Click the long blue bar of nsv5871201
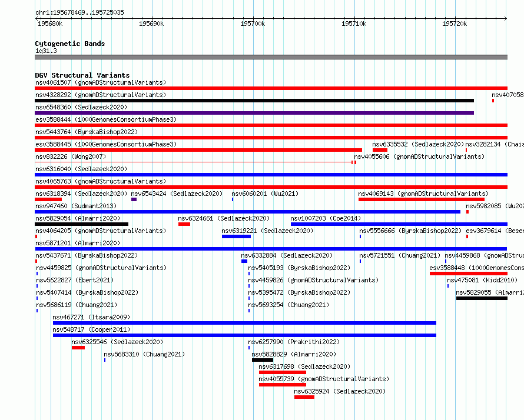The image size is (524, 420). click(271, 249)
